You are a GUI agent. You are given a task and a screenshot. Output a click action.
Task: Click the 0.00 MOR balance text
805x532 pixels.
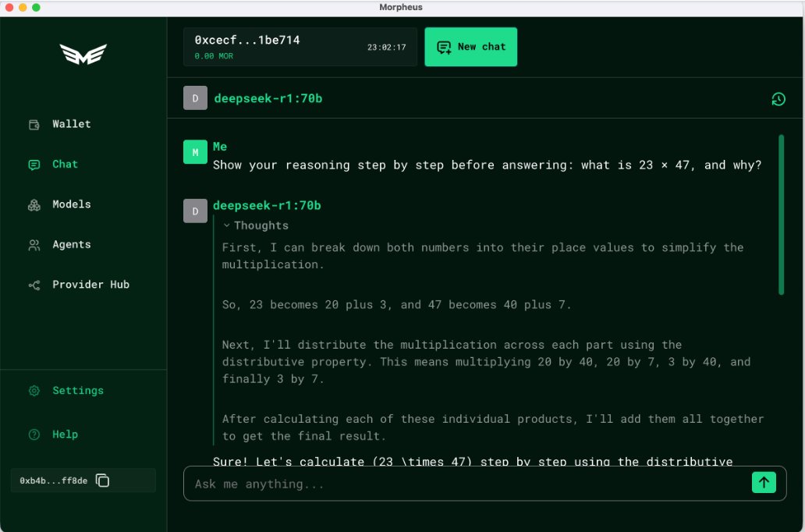click(214, 56)
